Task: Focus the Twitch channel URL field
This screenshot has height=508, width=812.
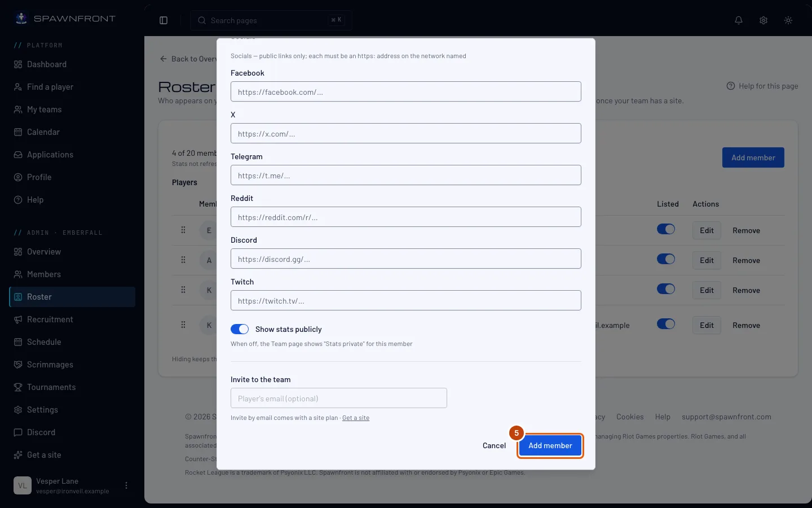Action: point(406,300)
